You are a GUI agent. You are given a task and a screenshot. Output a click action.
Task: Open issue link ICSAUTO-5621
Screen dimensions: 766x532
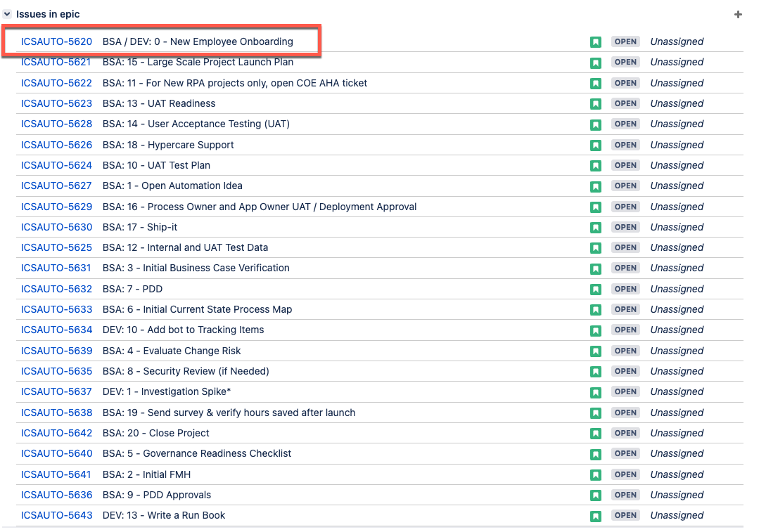tap(56, 62)
